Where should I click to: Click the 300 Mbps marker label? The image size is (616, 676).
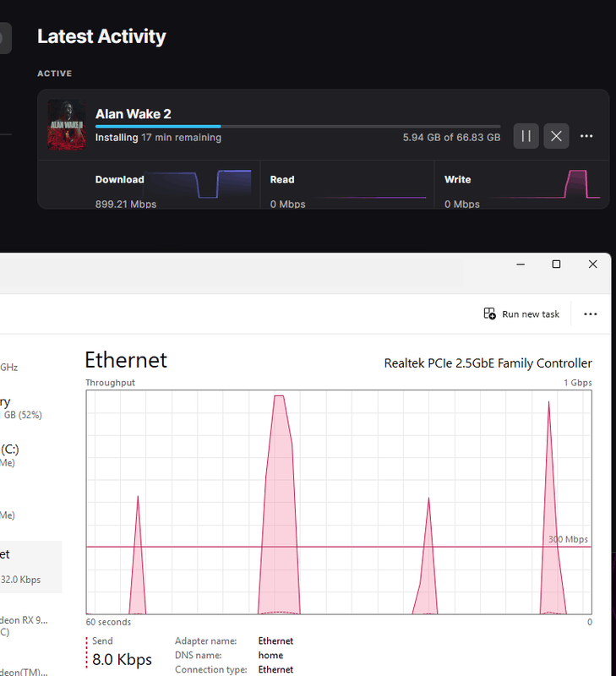click(568, 539)
